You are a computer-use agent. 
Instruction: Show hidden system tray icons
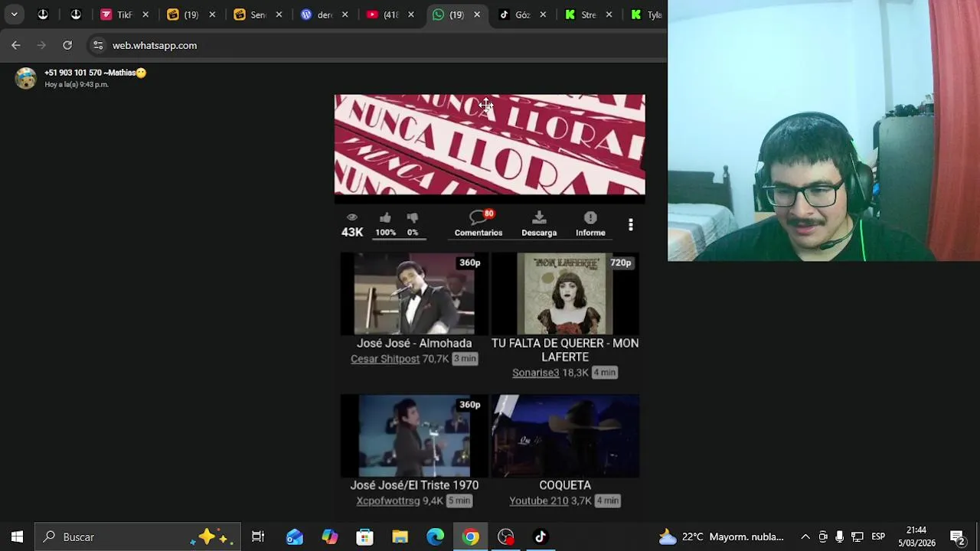pos(805,536)
